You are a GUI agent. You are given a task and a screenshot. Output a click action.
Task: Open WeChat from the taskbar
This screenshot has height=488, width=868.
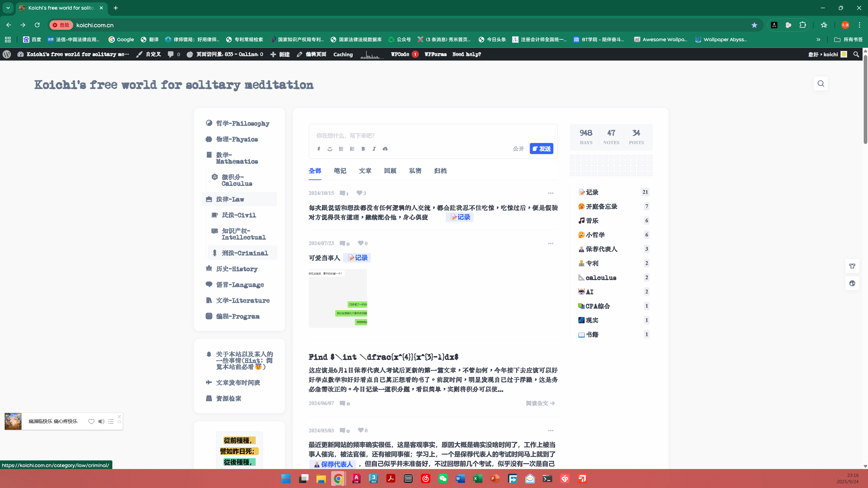(443, 479)
